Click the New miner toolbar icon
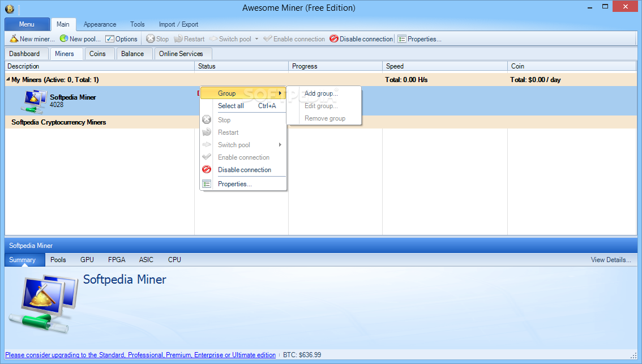This screenshot has height=364, width=642. [x=14, y=39]
